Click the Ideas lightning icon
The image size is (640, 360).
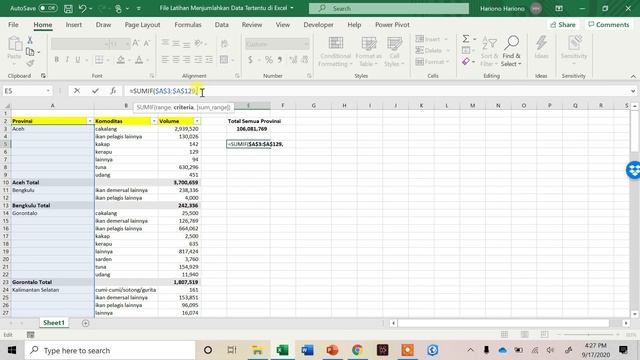(541, 48)
